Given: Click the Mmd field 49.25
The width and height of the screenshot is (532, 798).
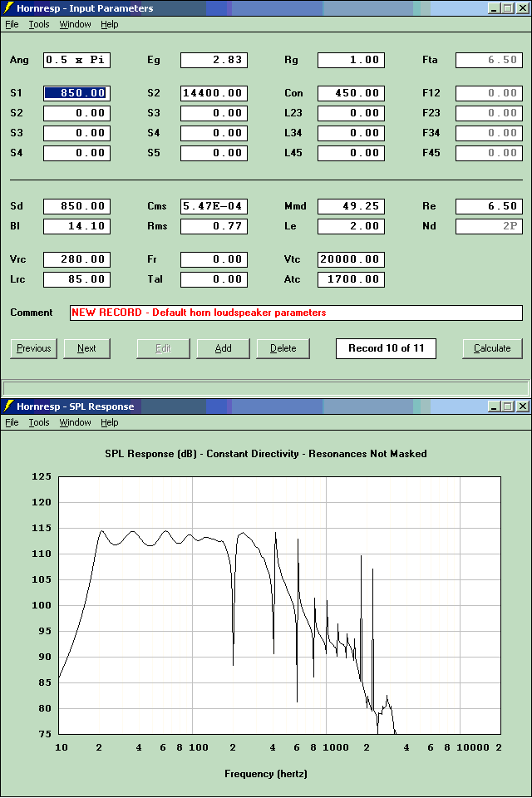Looking at the screenshot, I should point(351,206).
